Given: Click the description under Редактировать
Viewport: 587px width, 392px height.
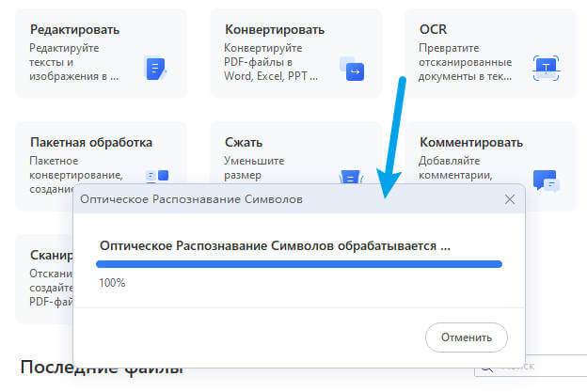Looking at the screenshot, I should pos(73,62).
